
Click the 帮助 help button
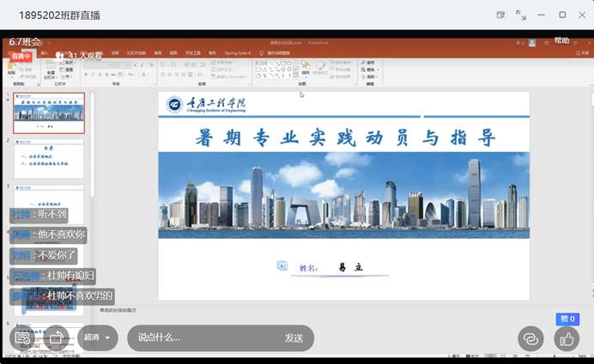pyautogui.click(x=561, y=40)
